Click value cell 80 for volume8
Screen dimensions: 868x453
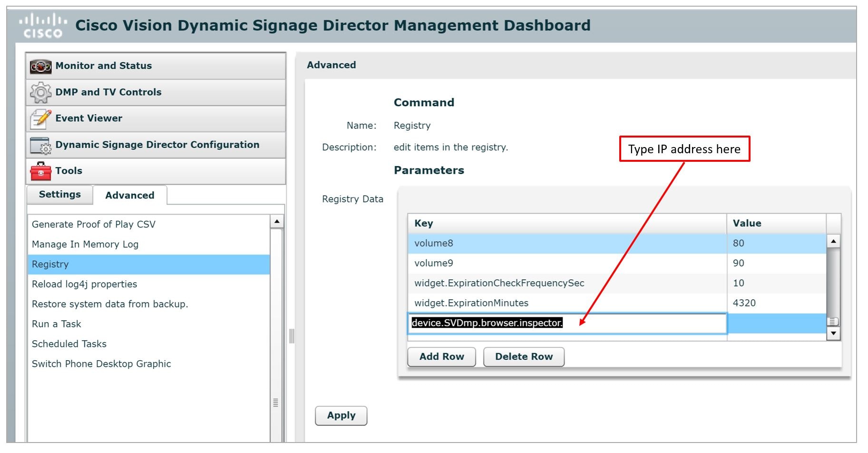pyautogui.click(x=776, y=244)
